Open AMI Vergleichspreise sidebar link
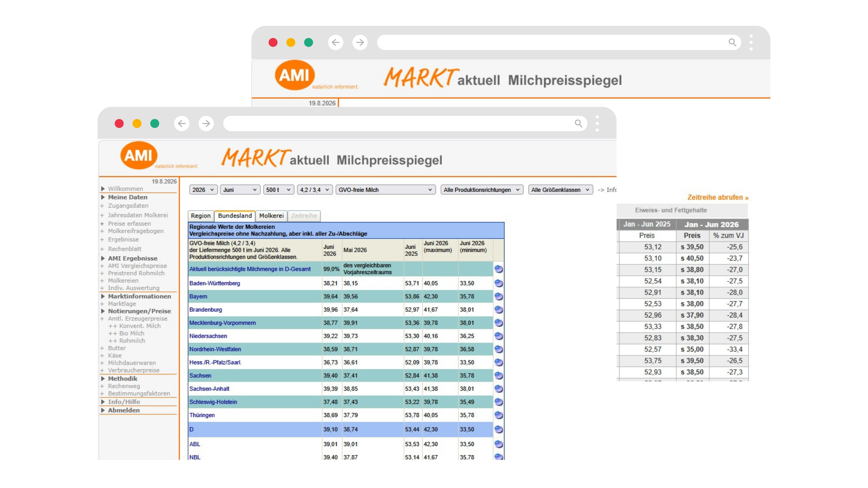868x488 pixels. 137,266
